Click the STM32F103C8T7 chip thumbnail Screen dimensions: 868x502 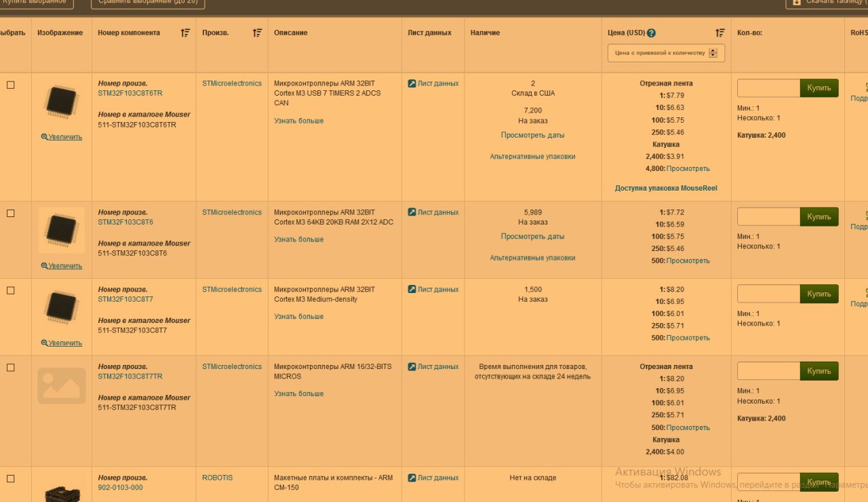click(x=62, y=307)
